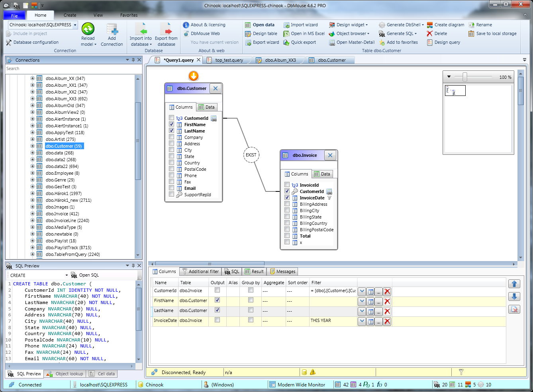Uncheck FirstName in dbo.Customer
The width and height of the screenshot is (533, 392).
[x=171, y=124]
